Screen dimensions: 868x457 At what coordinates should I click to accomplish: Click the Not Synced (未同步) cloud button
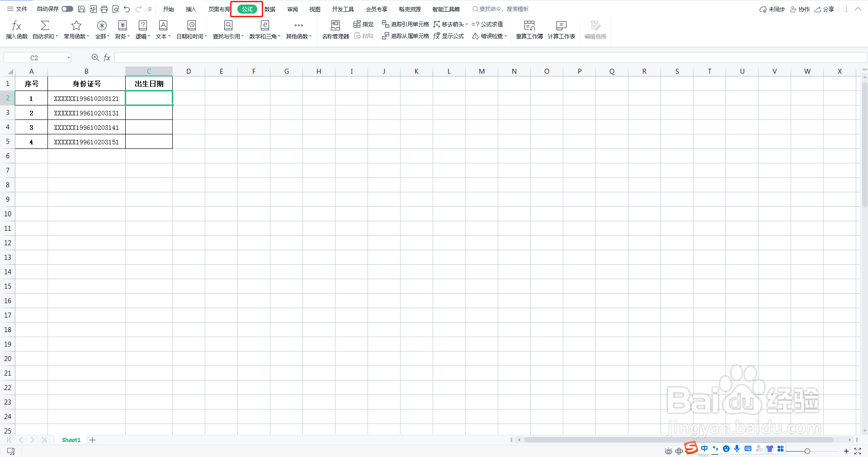772,9
